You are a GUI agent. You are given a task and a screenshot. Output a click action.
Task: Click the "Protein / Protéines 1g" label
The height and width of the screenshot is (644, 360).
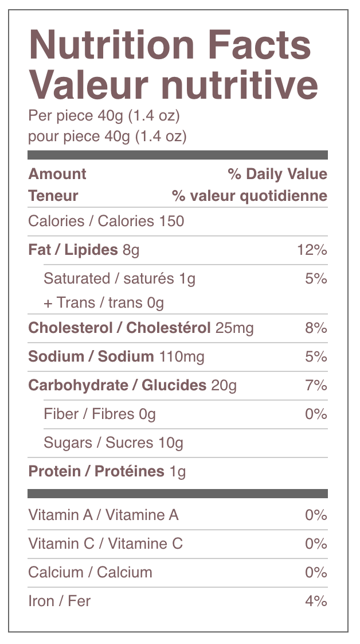pyautogui.click(x=107, y=471)
